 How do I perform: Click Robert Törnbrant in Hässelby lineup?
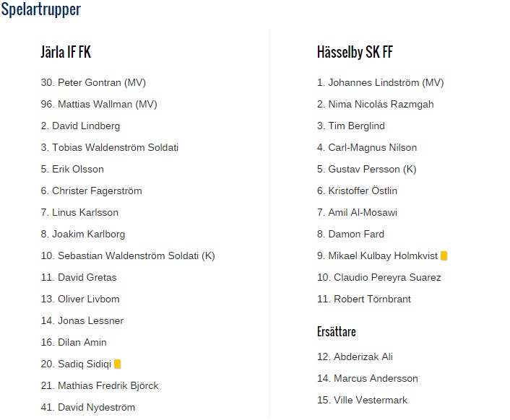(364, 299)
